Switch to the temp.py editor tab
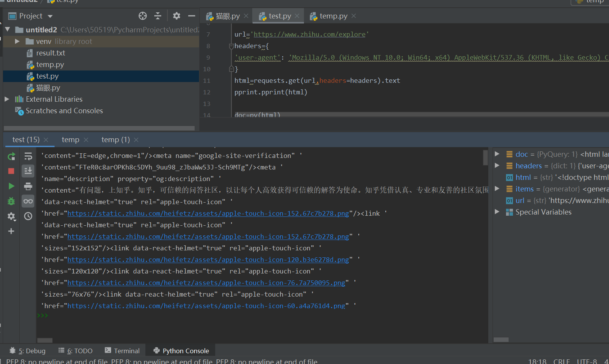The width and height of the screenshot is (609, 364). point(333,16)
